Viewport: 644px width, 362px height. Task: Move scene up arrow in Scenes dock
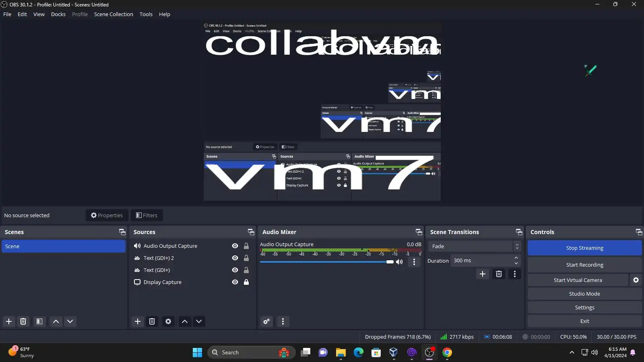point(56,321)
